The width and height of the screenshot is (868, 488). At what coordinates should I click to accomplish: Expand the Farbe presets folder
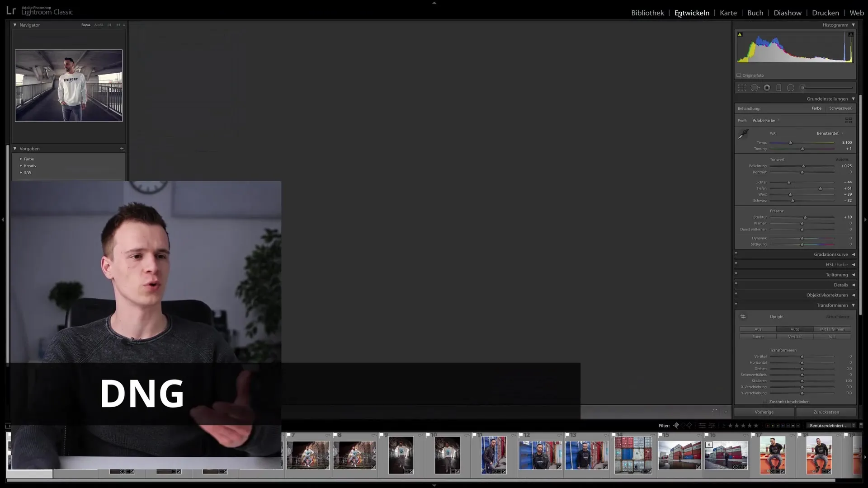coord(21,159)
